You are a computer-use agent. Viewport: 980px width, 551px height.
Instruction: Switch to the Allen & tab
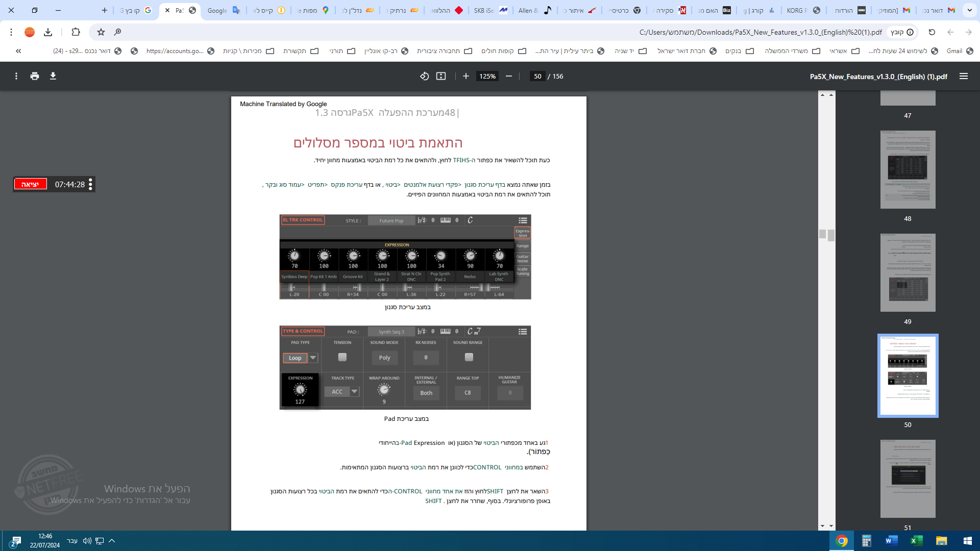(534, 10)
